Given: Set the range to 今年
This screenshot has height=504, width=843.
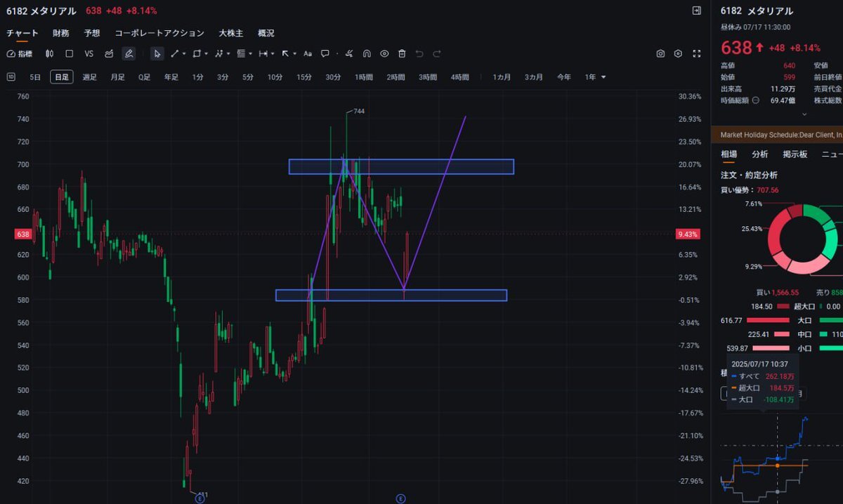Looking at the screenshot, I should pyautogui.click(x=564, y=77).
